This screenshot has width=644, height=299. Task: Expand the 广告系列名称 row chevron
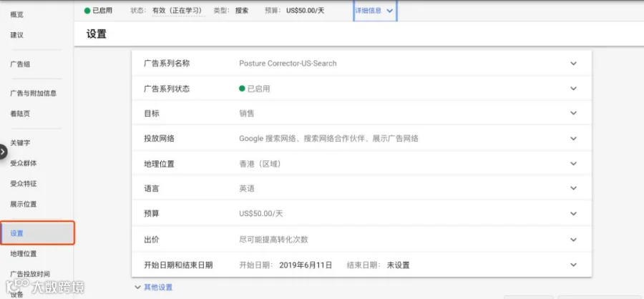point(573,63)
